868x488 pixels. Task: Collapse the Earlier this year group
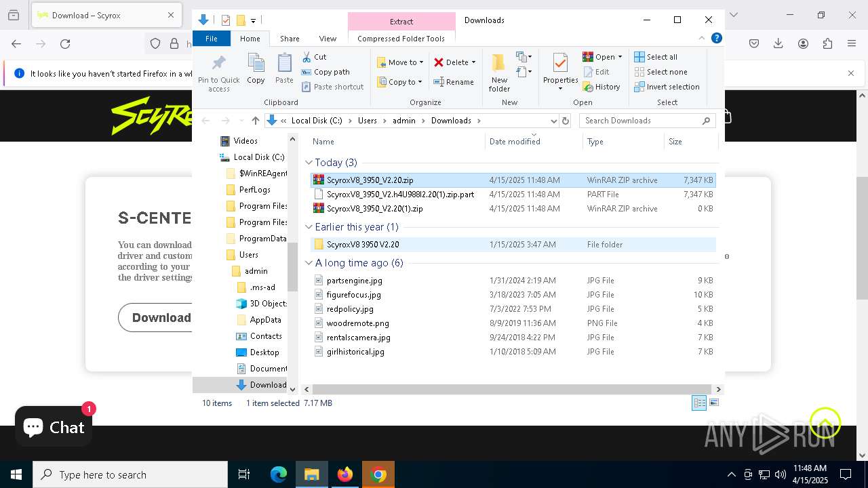309,227
